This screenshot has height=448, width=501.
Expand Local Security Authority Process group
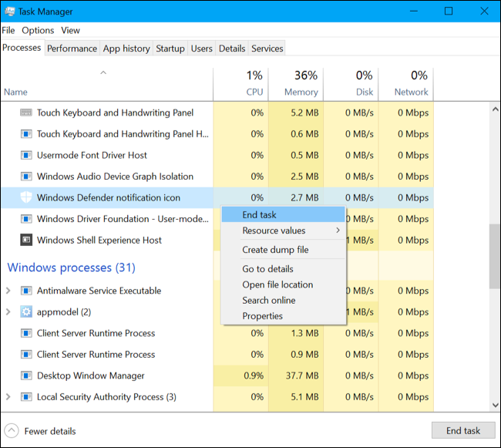(x=8, y=397)
